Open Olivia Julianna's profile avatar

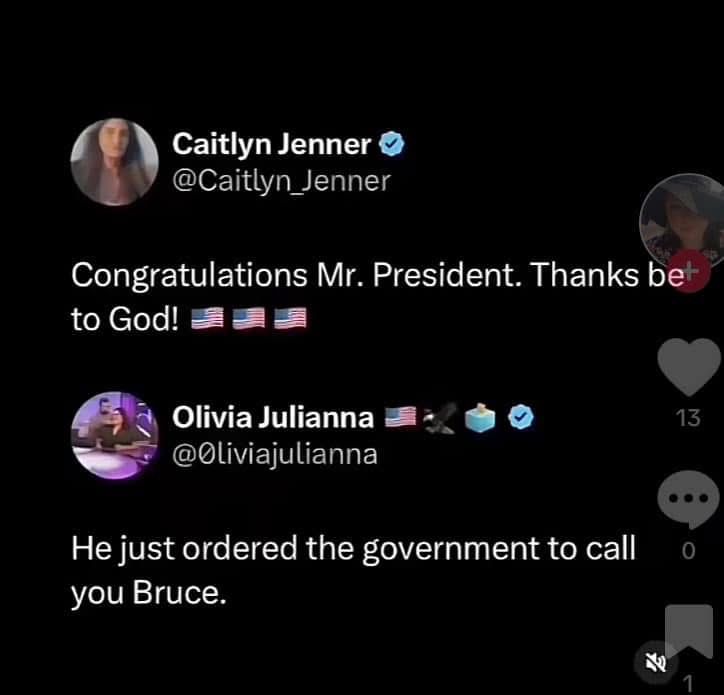pyautogui.click(x=115, y=435)
